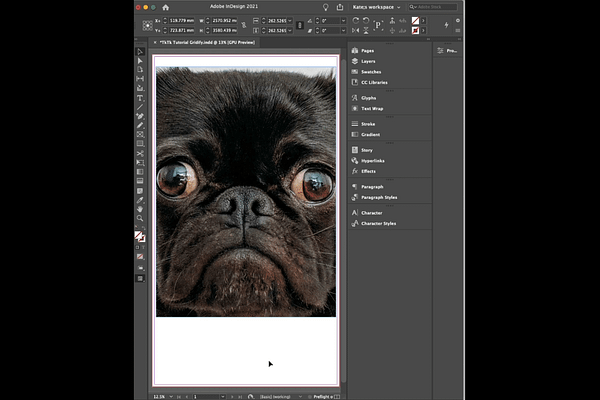Viewport: 600px width, 400px height.
Task: Click the lightbulb Learn icon
Action: [x=326, y=7]
